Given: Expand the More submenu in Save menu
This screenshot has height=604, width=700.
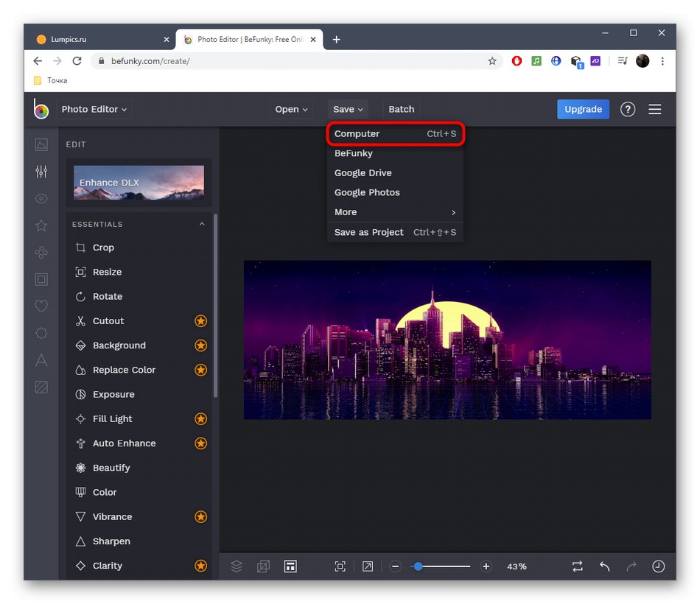Looking at the screenshot, I should (x=395, y=212).
